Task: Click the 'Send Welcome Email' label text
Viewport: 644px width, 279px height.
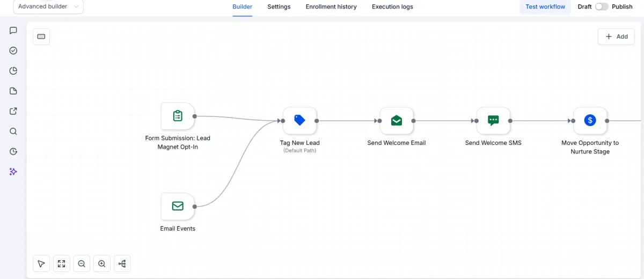Action: (x=397, y=143)
